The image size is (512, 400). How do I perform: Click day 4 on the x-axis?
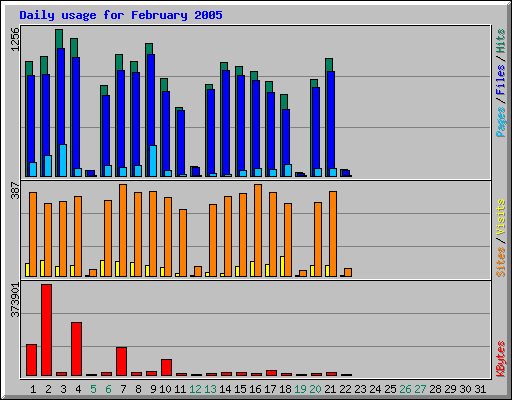[78, 389]
